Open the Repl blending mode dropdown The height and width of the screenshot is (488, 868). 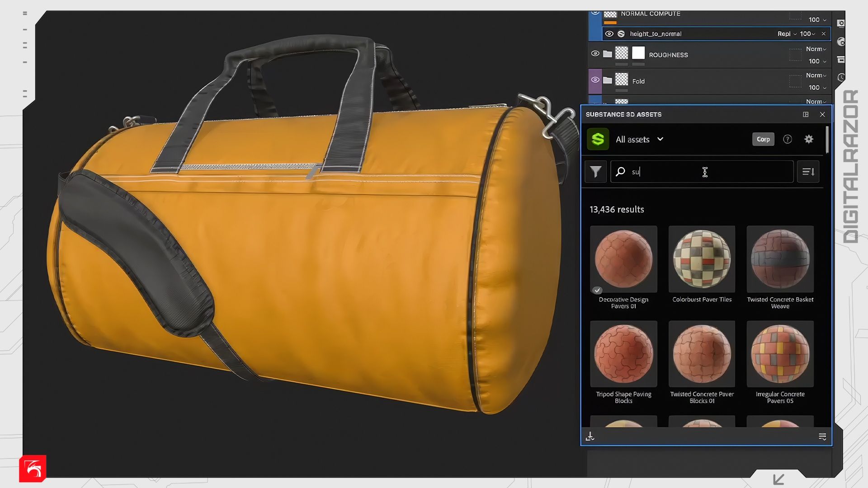787,34
